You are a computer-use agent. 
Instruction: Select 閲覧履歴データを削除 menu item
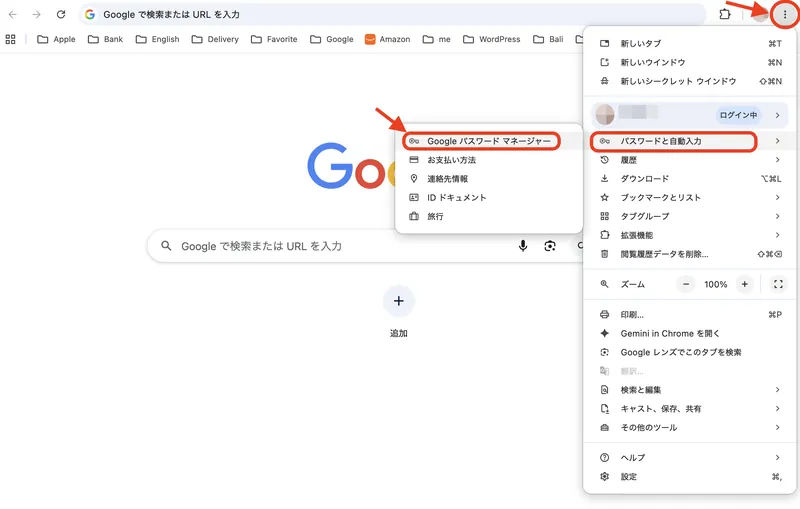(x=690, y=254)
